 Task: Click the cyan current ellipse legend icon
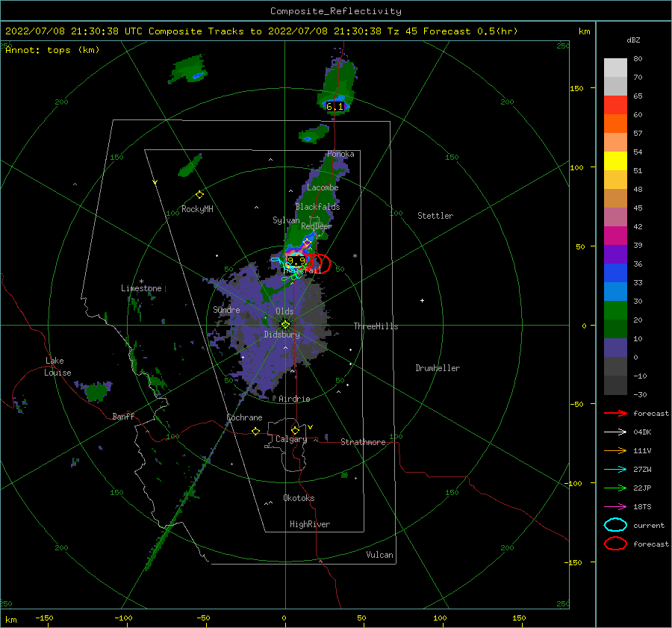[x=615, y=525]
